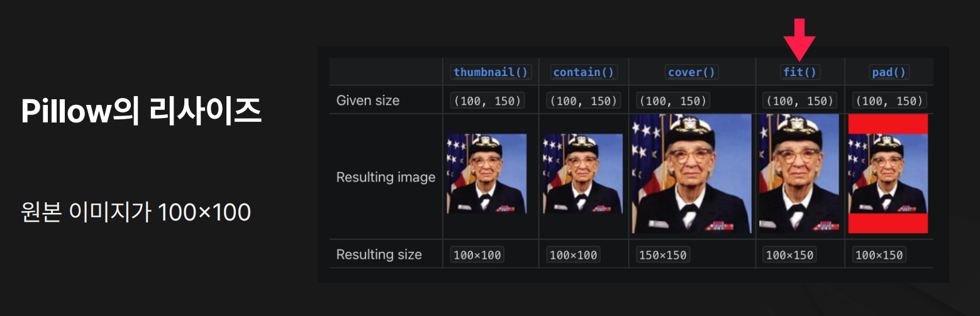The image size is (980, 316).
Task: Select the thumbnail() resulting image
Action: pyautogui.click(x=487, y=173)
